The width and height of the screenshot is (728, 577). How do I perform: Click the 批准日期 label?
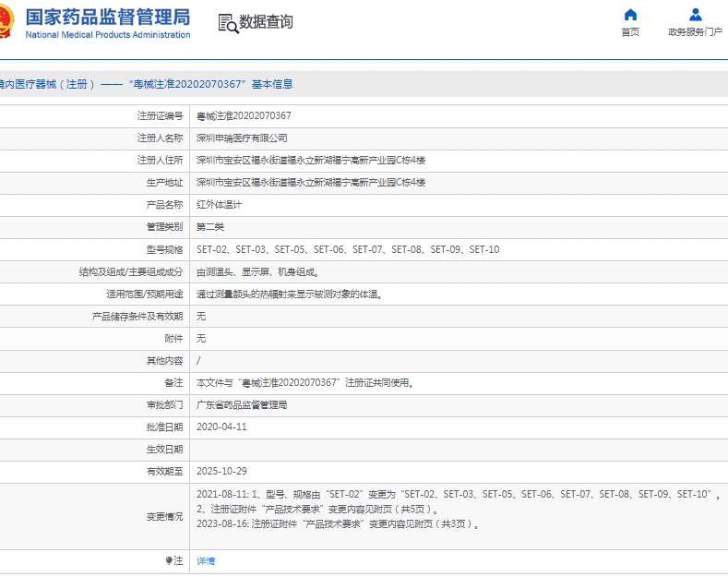tap(164, 427)
